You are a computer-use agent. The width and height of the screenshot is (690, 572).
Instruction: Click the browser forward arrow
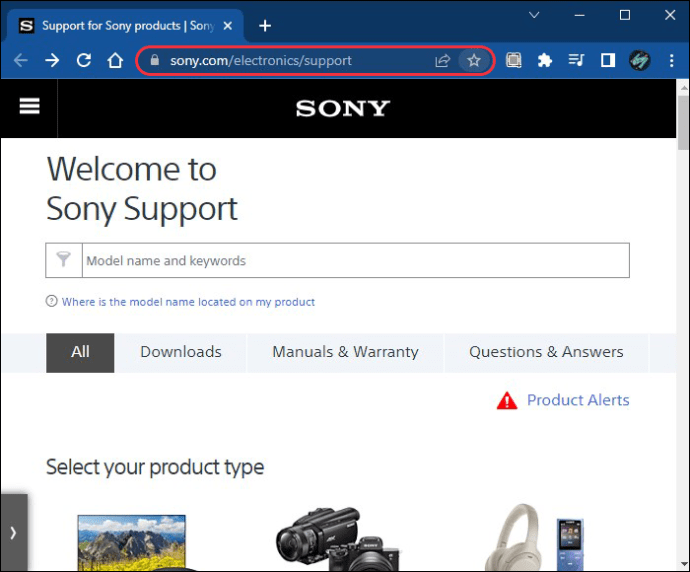52,60
